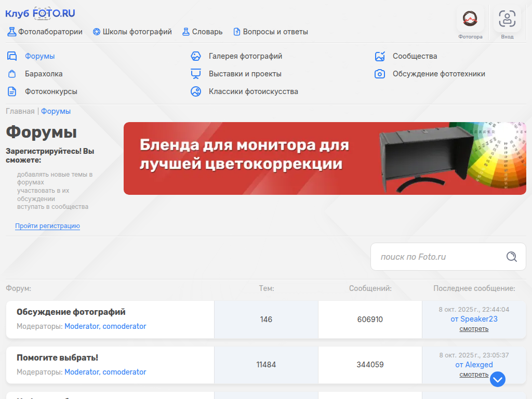The width and height of the screenshot is (532, 399).
Task: Click the Сообщества icon
Action: (380, 56)
